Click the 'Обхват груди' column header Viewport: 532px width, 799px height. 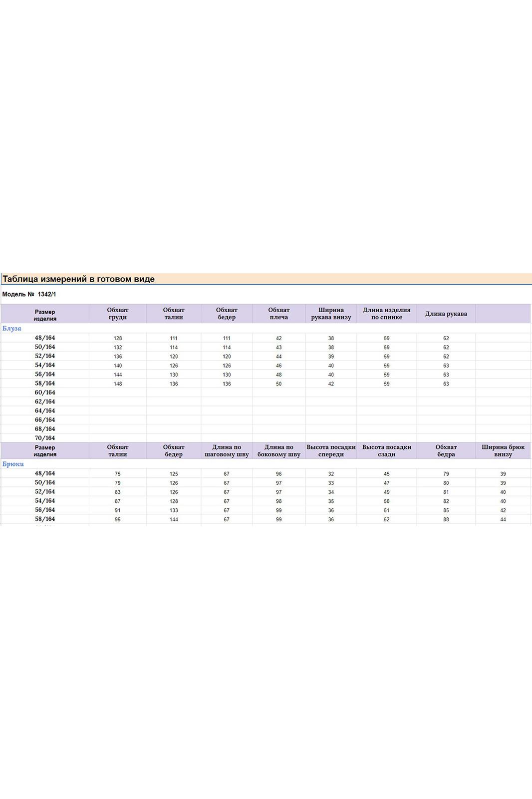coord(118,314)
